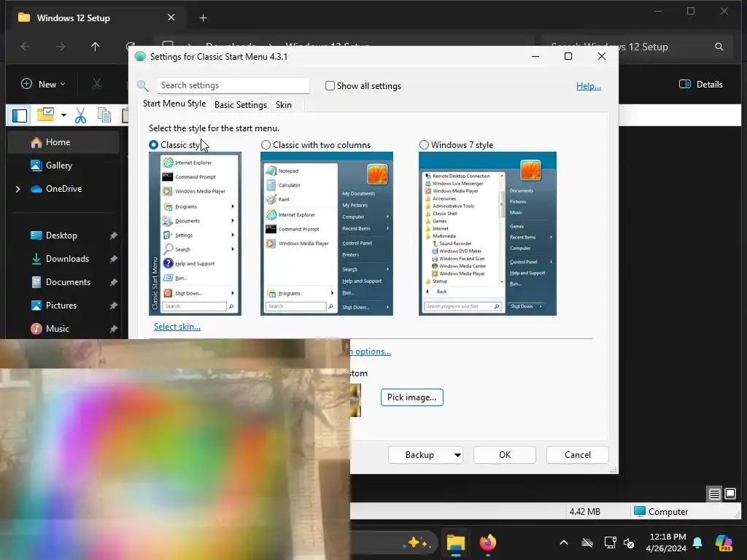
Task: Click the scissors Cut icon in classic toolbar
Action: 80,115
